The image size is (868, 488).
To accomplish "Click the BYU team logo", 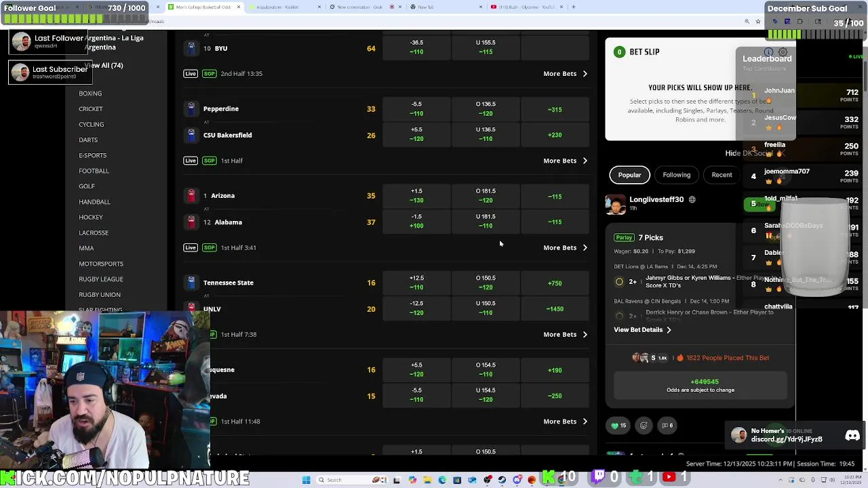I will coord(191,48).
